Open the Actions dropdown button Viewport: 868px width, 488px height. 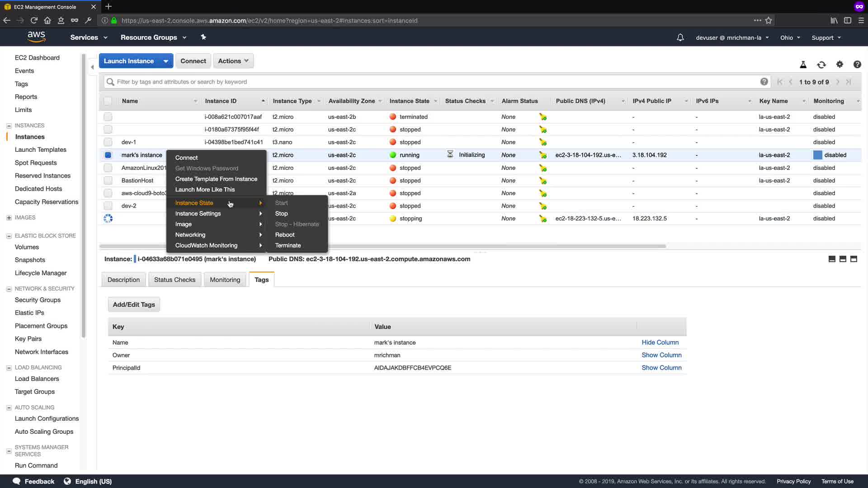[x=233, y=61]
